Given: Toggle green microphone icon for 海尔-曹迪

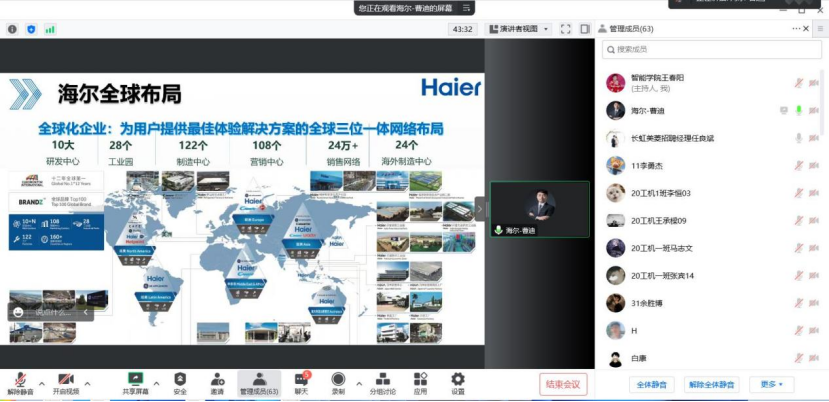Looking at the screenshot, I should click(799, 111).
